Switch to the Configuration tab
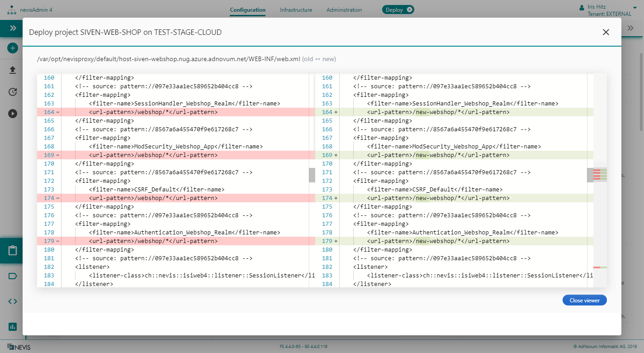Image resolution: width=644 pixels, height=353 pixels. pos(247,10)
